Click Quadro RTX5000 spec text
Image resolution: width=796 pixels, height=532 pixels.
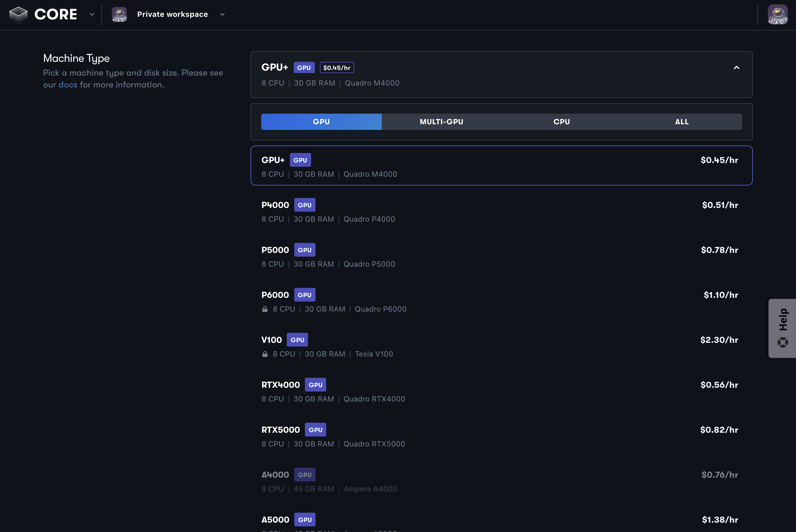(374, 444)
